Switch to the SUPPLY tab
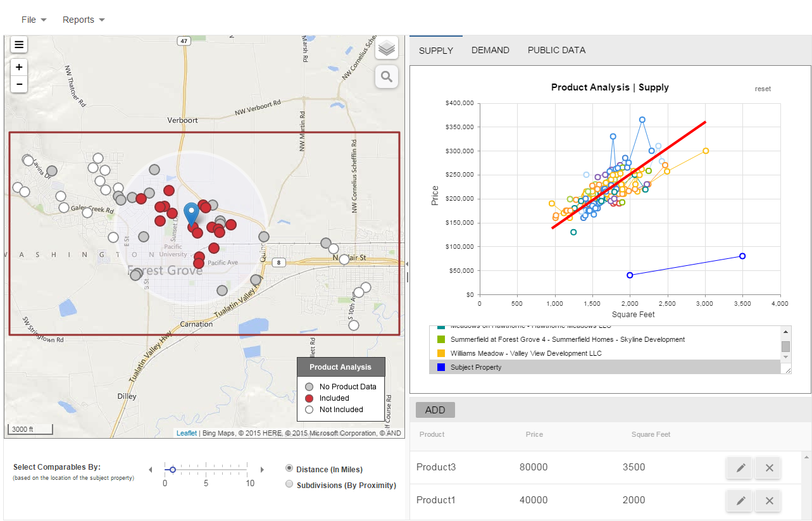The height and width of the screenshot is (521, 812). click(436, 50)
